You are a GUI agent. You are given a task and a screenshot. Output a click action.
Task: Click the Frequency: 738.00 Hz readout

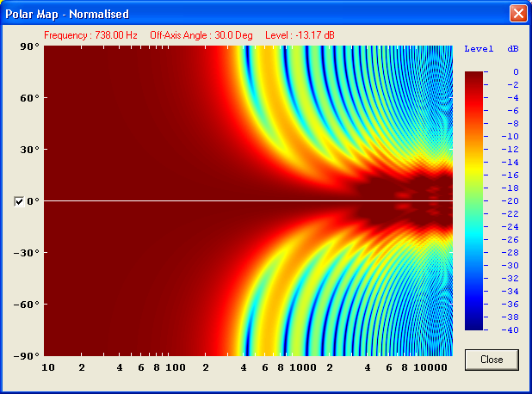tap(90, 35)
